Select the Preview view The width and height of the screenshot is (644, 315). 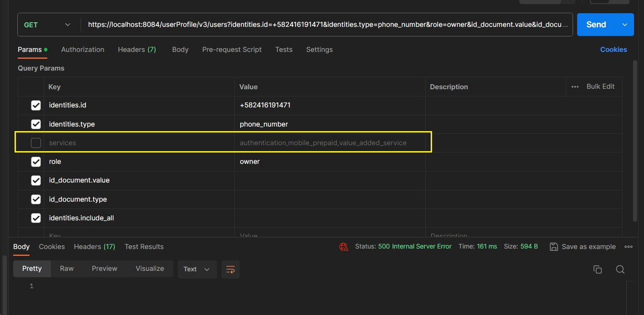point(105,269)
